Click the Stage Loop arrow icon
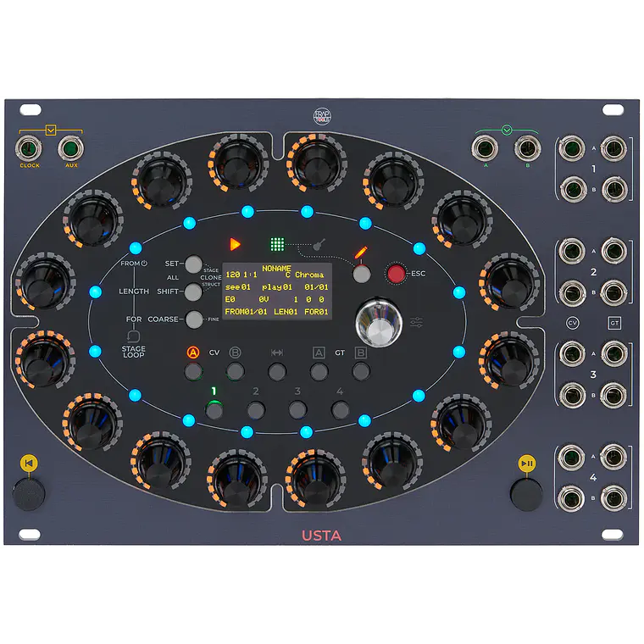644x644 pixels. [134, 336]
